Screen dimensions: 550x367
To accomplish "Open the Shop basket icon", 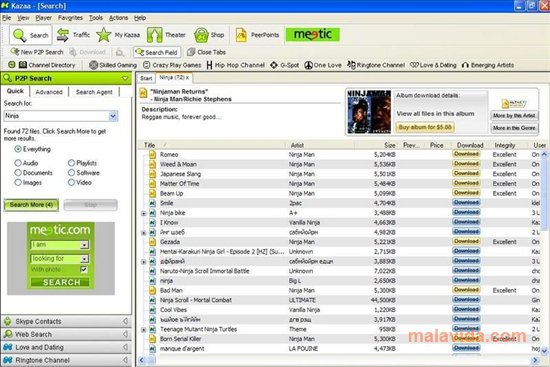I will 202,35.
